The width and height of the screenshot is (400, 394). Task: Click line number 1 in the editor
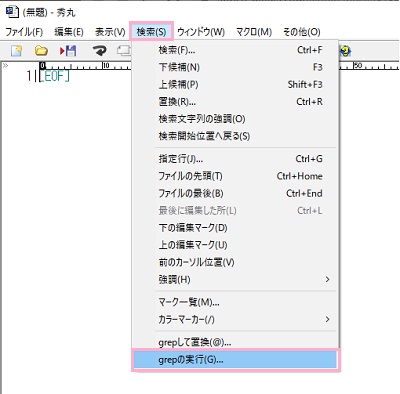pos(29,76)
